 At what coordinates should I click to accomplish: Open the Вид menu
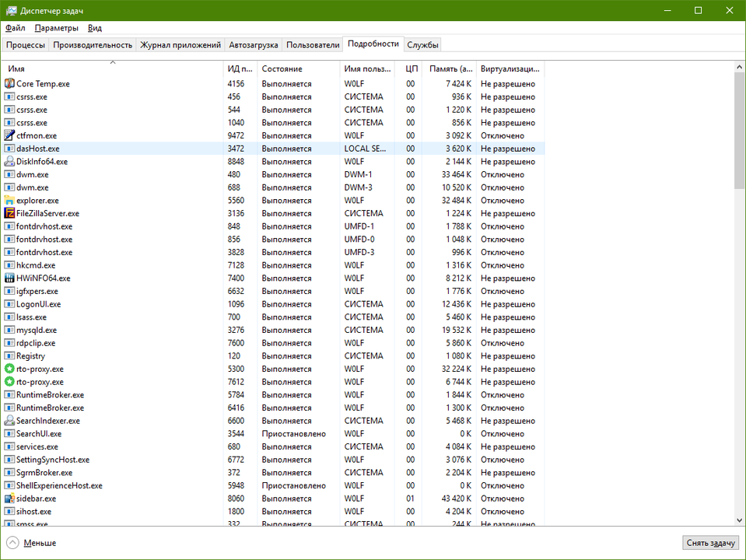95,28
